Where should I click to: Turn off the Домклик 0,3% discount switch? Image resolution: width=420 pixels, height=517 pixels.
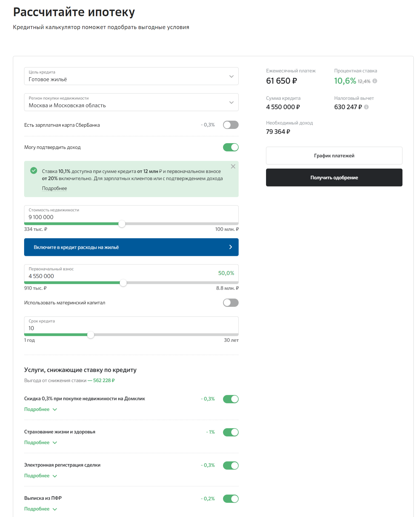[231, 399]
